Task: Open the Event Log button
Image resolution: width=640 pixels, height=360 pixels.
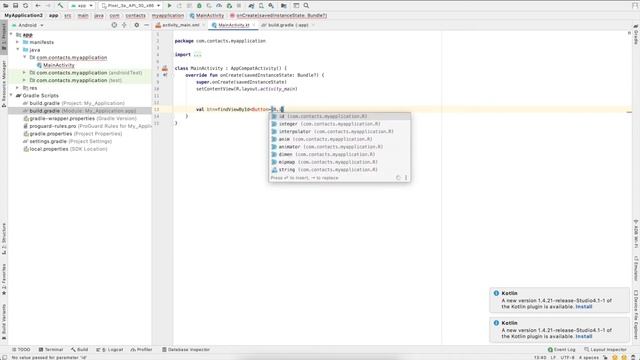Action: click(562, 350)
